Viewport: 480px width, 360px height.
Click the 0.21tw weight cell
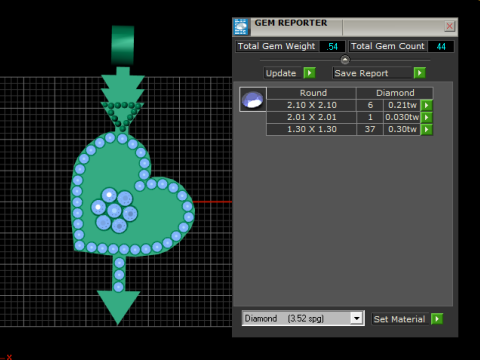(x=402, y=105)
